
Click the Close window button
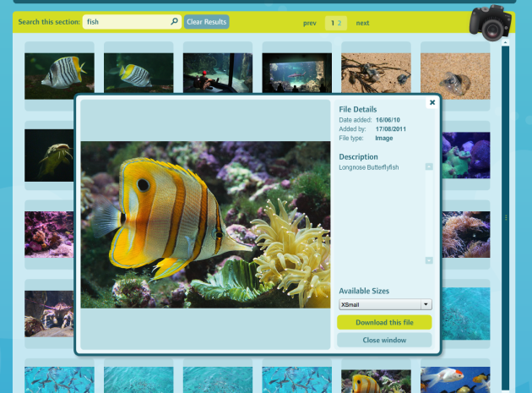(384, 340)
